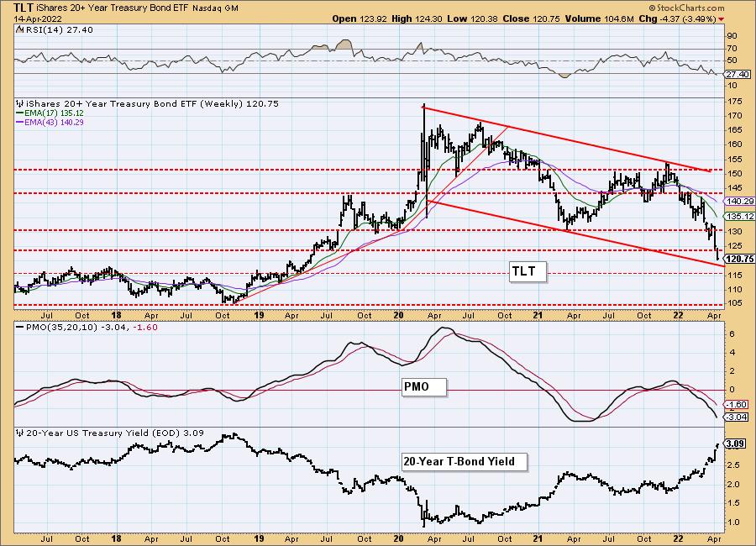Click the 165 price axis label
Screen dimensions: 756x546
pos(735,130)
